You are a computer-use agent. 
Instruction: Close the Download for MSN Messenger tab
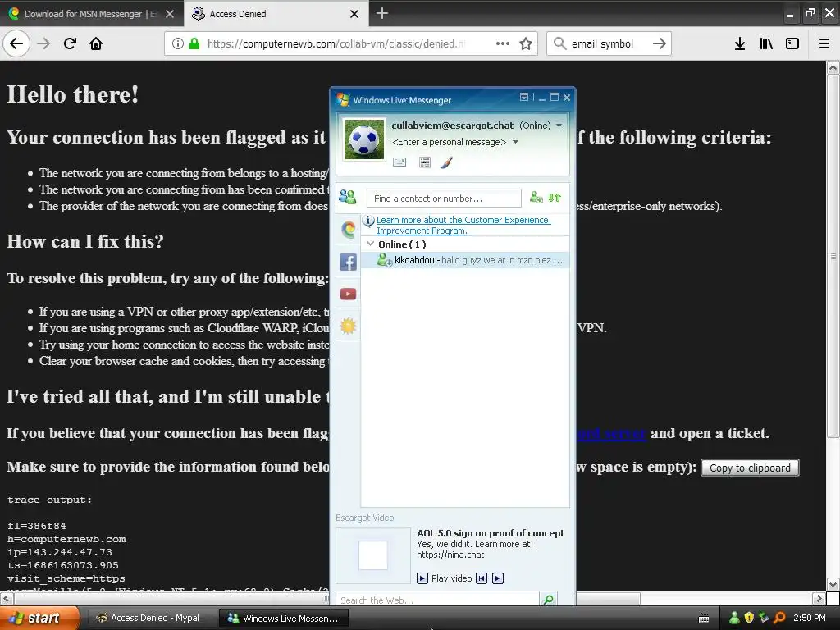click(170, 14)
